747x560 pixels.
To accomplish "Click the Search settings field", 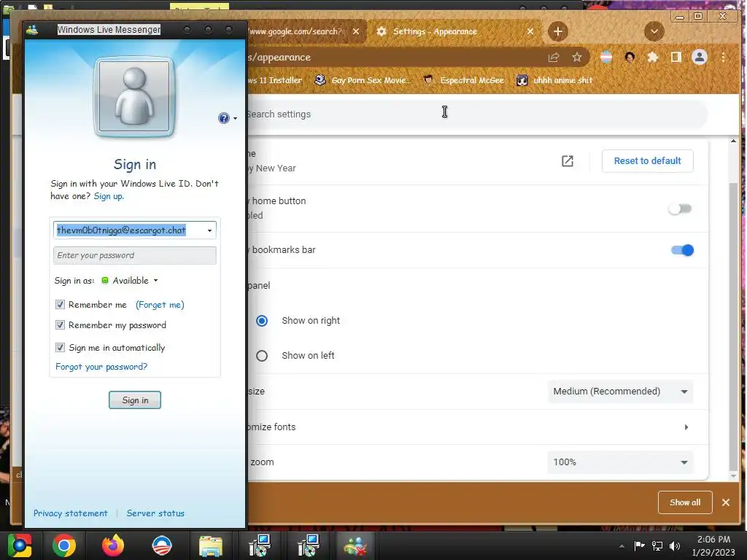I will coord(476,114).
